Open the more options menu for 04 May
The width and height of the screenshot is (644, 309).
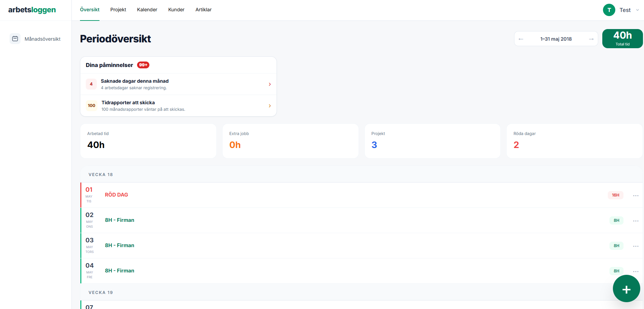click(x=636, y=271)
